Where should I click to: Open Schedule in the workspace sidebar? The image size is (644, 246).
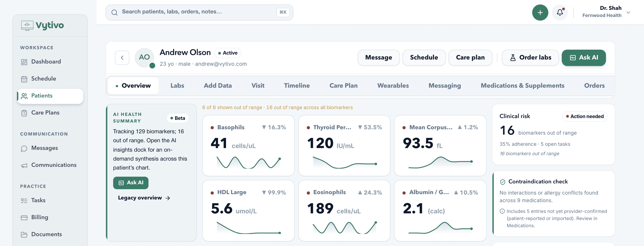tap(50, 78)
